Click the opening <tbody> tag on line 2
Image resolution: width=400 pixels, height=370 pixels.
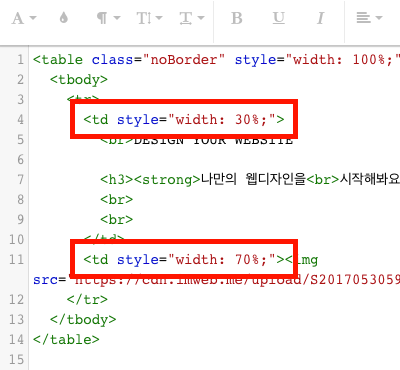click(79, 80)
